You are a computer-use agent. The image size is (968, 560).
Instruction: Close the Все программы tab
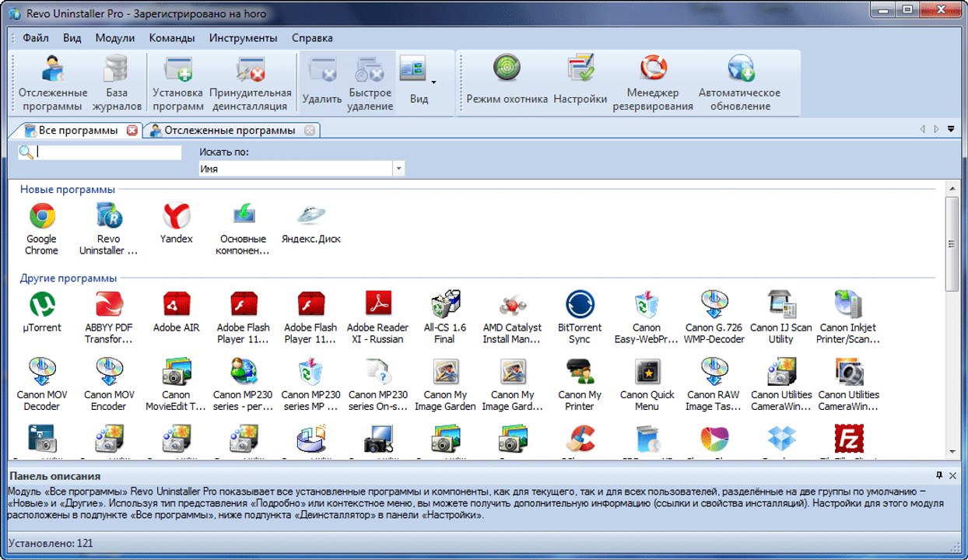132,131
